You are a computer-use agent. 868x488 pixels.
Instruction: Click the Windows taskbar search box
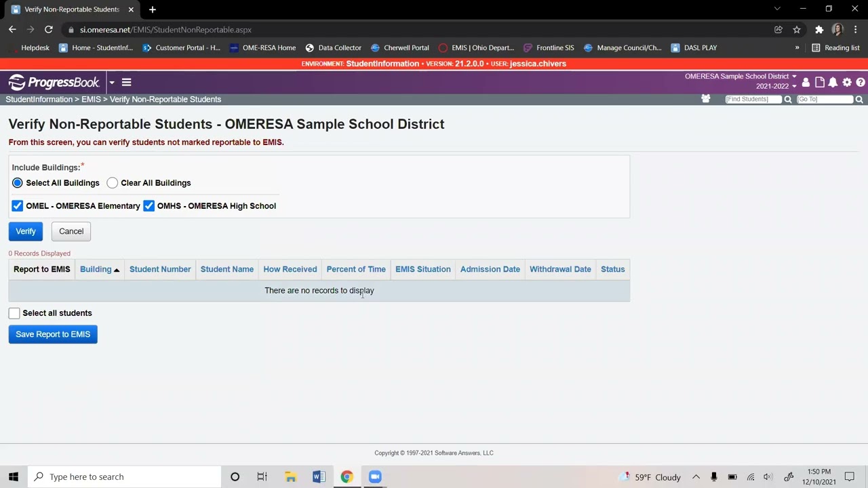(125, 476)
